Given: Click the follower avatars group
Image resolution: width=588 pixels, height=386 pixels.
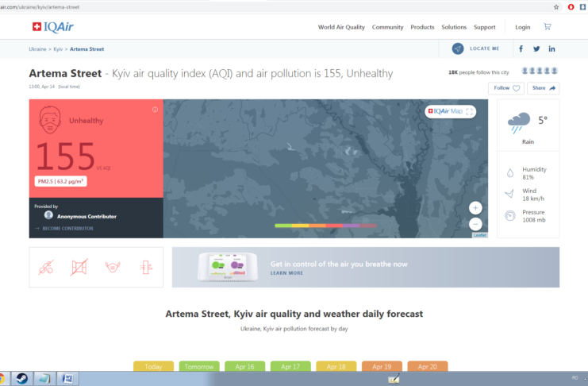Looking at the screenshot, I should click(540, 71).
